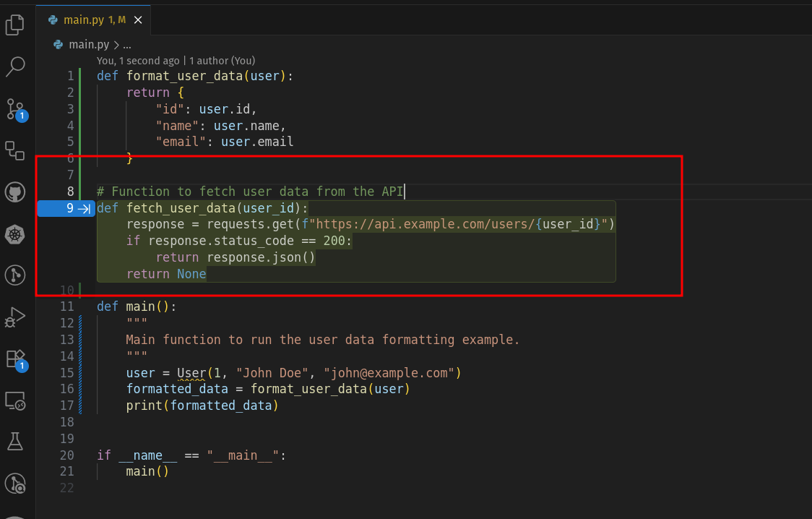Open the Kubernetes helm-wheel panel
The height and width of the screenshot is (519, 812).
[x=15, y=233]
